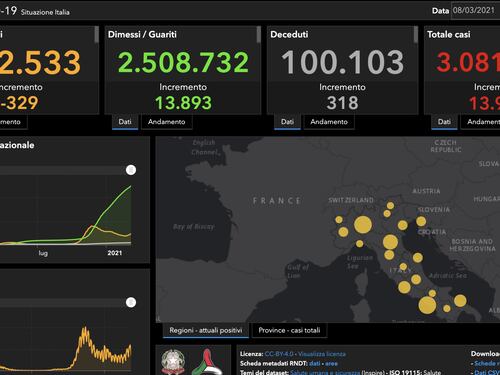
Task: Click the 2021 axis label on chart
Action: 115,253
